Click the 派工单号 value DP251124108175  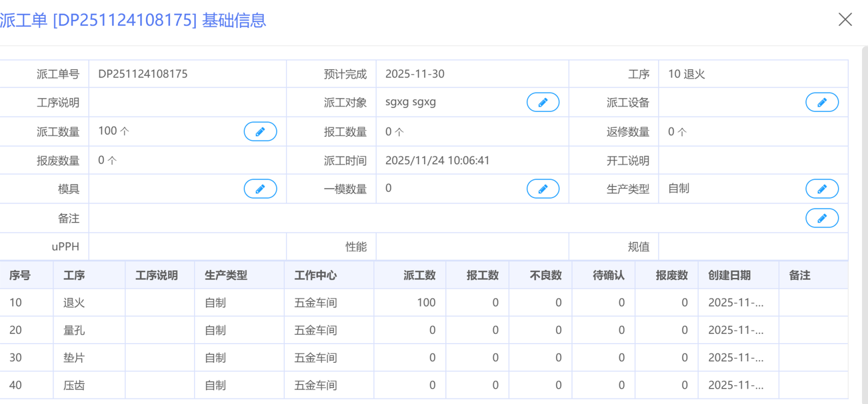(x=143, y=74)
